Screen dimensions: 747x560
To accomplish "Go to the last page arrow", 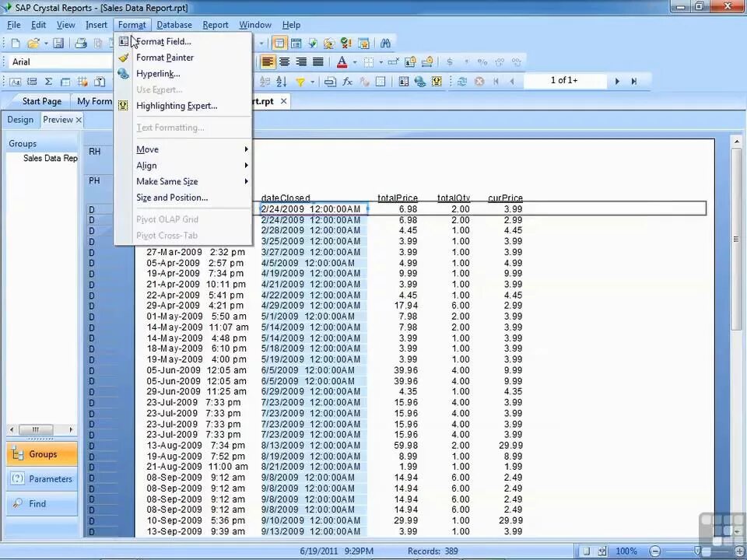I will point(634,82).
